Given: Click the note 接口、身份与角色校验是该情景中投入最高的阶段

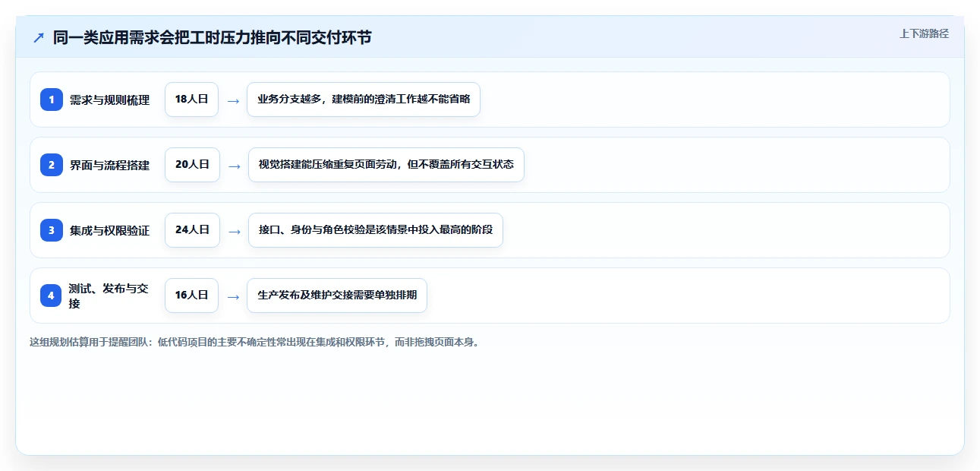Looking at the screenshot, I should [376, 230].
